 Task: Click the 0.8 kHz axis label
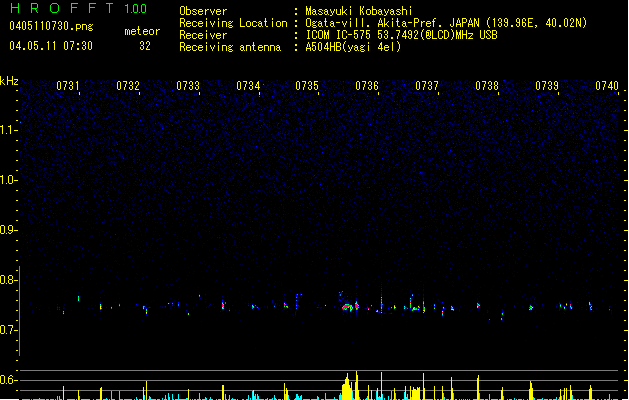tap(9, 280)
